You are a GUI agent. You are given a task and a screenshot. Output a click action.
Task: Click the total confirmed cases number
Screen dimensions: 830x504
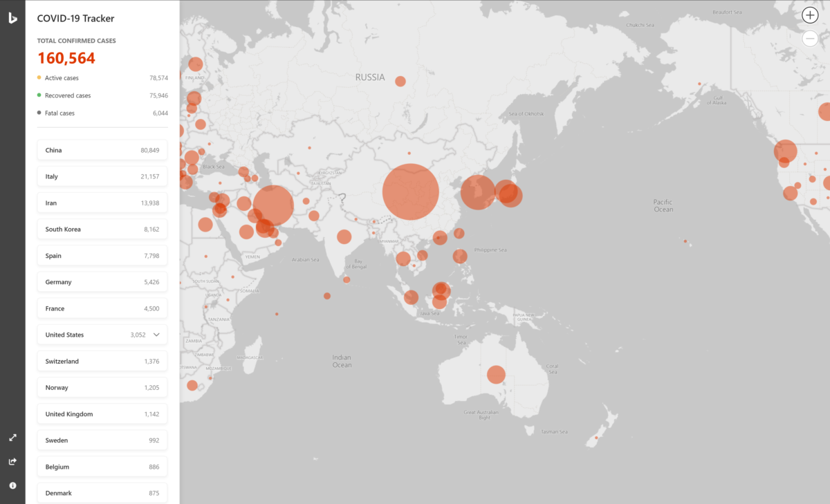[66, 58]
